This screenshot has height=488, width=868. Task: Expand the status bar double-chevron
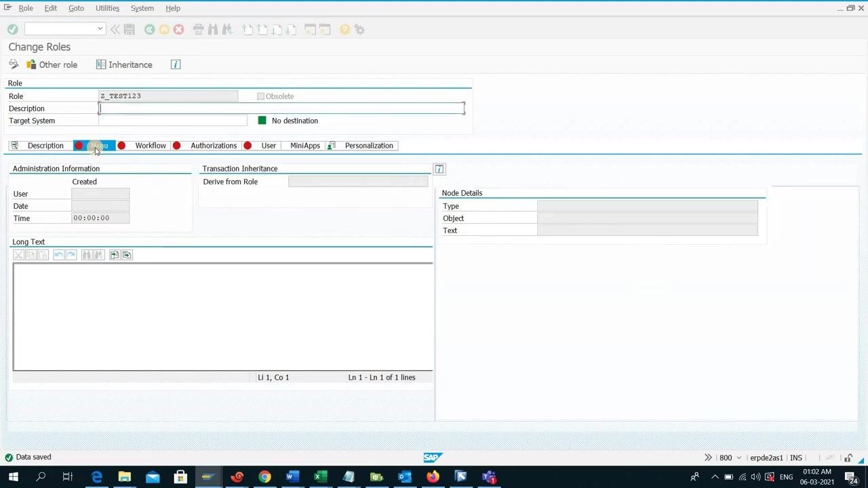click(708, 457)
